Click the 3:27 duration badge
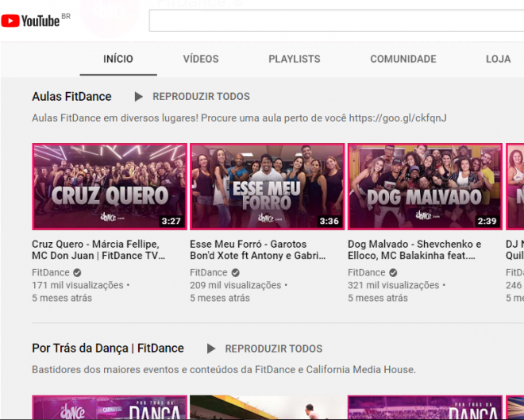The image size is (524, 420). pyautogui.click(x=171, y=222)
